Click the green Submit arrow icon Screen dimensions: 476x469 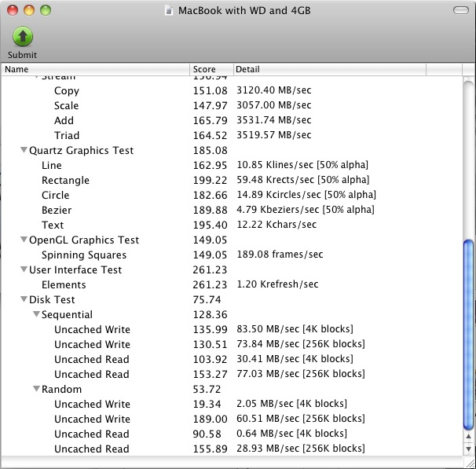point(23,36)
